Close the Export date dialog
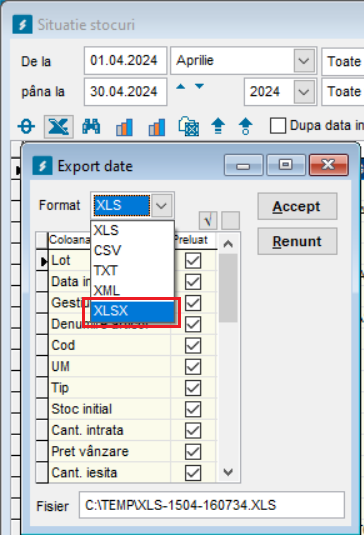The width and height of the screenshot is (364, 535). tap(329, 165)
